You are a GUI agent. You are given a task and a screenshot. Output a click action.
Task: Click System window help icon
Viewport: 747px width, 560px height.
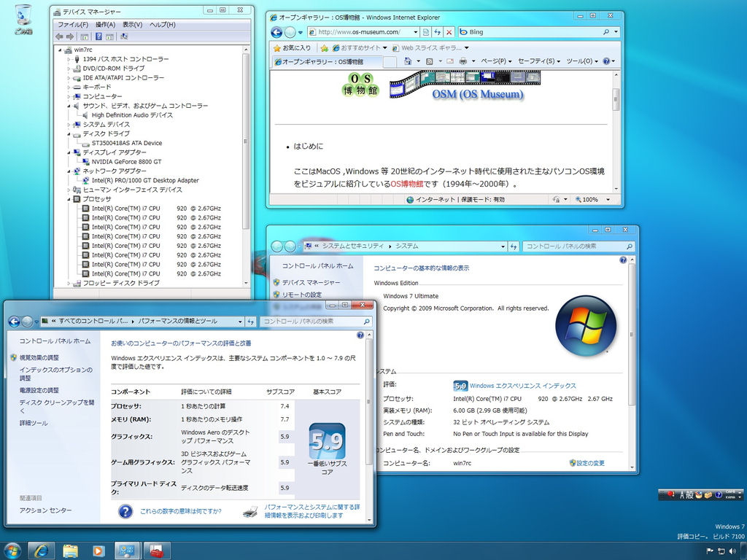(623, 260)
